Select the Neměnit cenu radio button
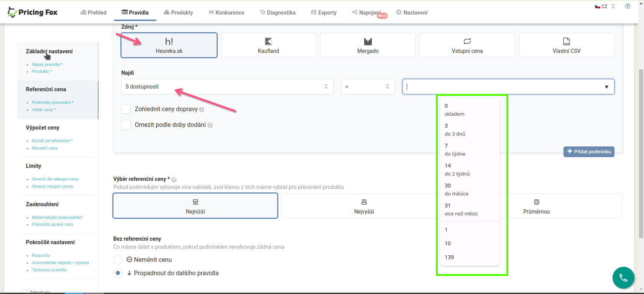This screenshot has width=644, height=294. (x=118, y=260)
